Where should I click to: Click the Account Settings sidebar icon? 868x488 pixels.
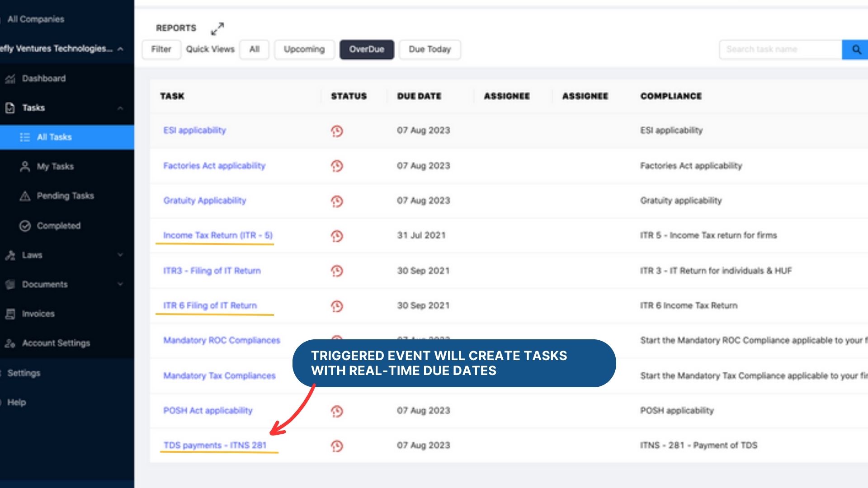pos(10,343)
